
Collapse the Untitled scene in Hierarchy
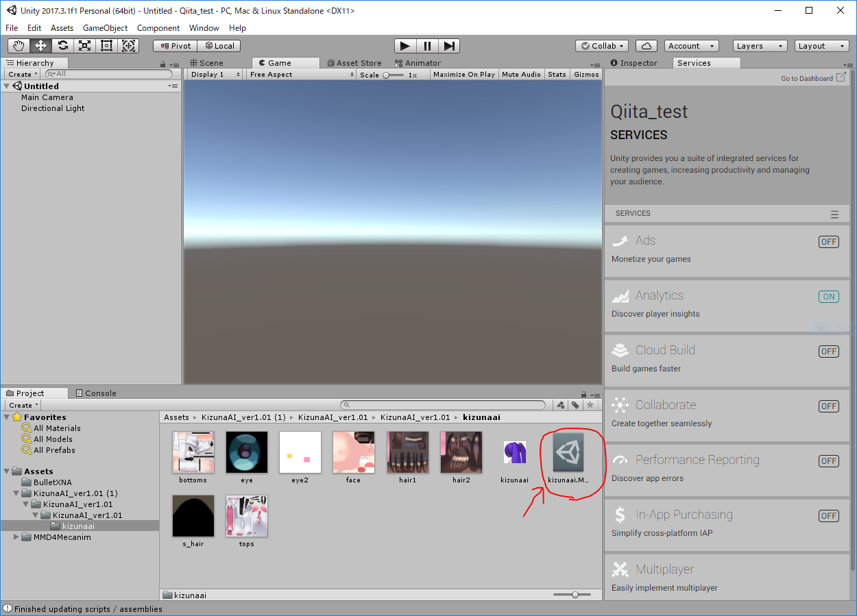point(7,86)
